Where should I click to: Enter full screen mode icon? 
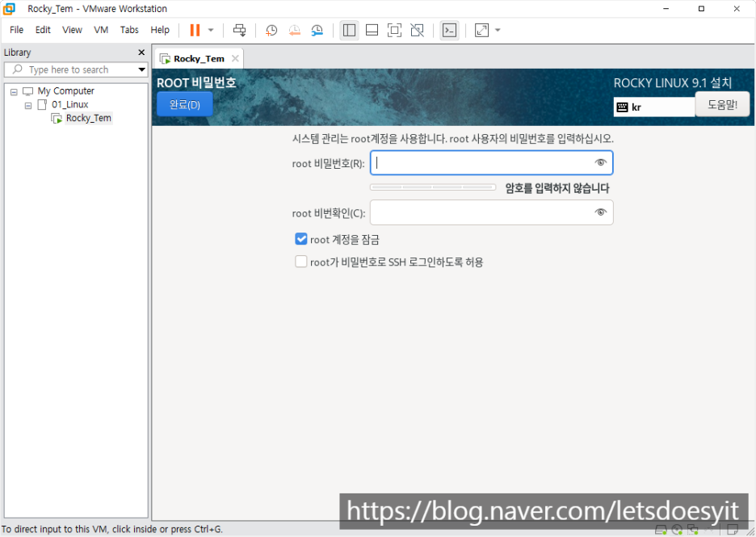pyautogui.click(x=394, y=31)
